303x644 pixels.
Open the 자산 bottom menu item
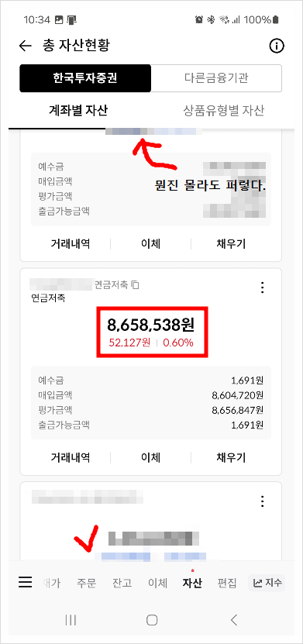(x=192, y=583)
